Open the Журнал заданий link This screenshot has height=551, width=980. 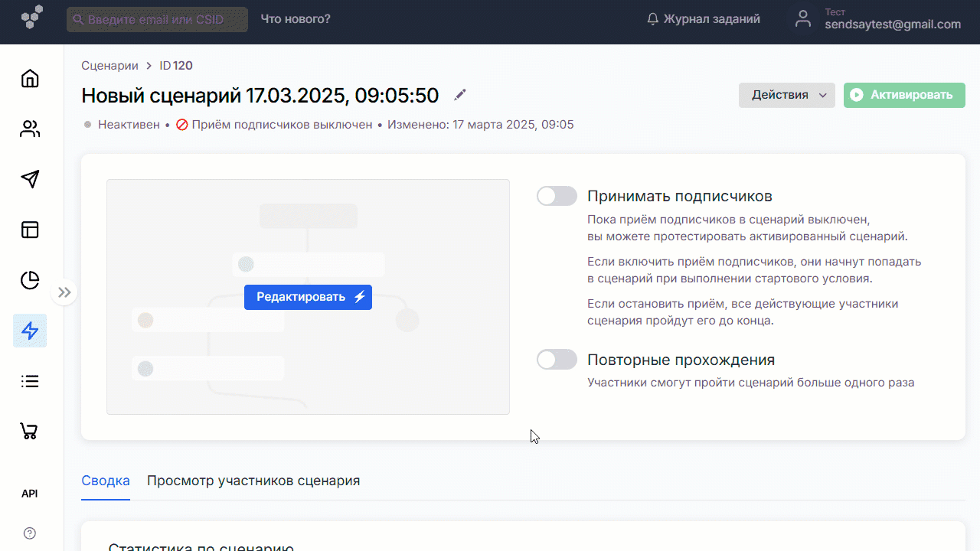point(704,19)
